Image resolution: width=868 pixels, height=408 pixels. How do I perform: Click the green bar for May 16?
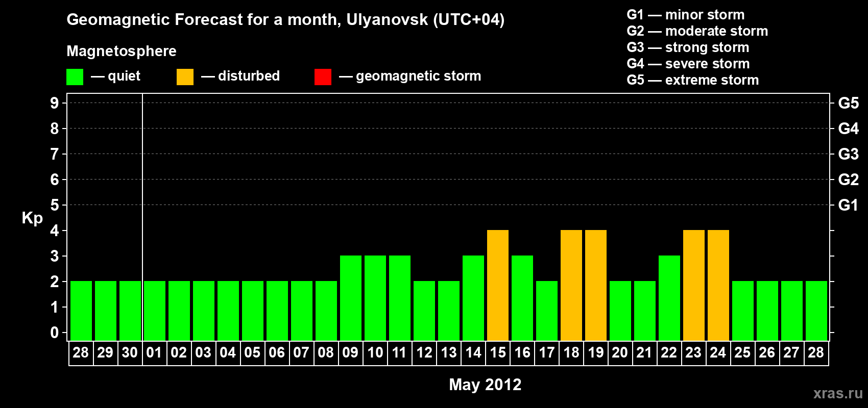[522, 298]
